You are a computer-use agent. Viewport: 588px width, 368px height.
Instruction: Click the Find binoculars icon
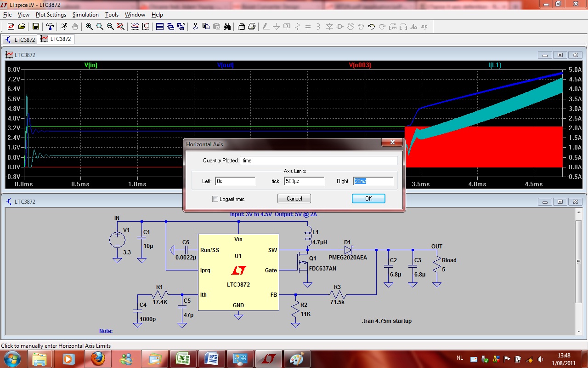(227, 27)
